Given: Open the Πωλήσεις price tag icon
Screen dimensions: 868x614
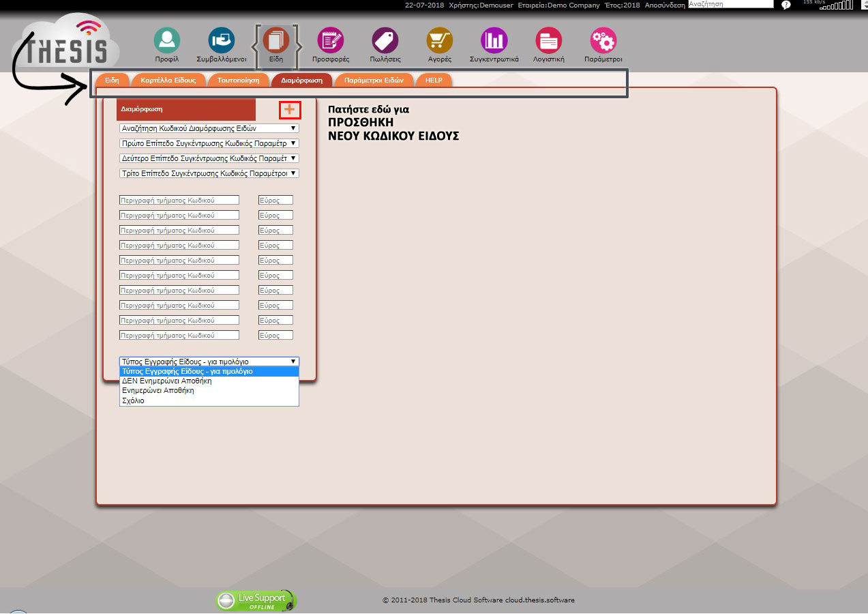Looking at the screenshot, I should point(385,41).
